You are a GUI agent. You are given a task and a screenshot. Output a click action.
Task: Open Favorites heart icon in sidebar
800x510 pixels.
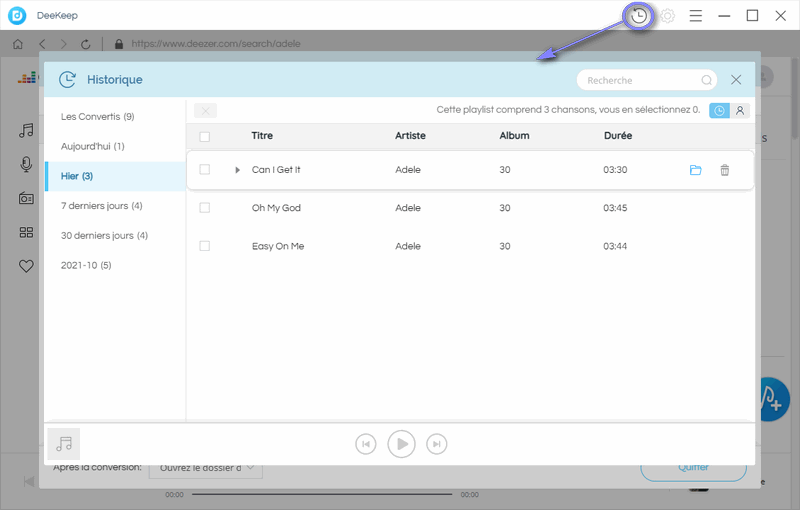point(26,266)
